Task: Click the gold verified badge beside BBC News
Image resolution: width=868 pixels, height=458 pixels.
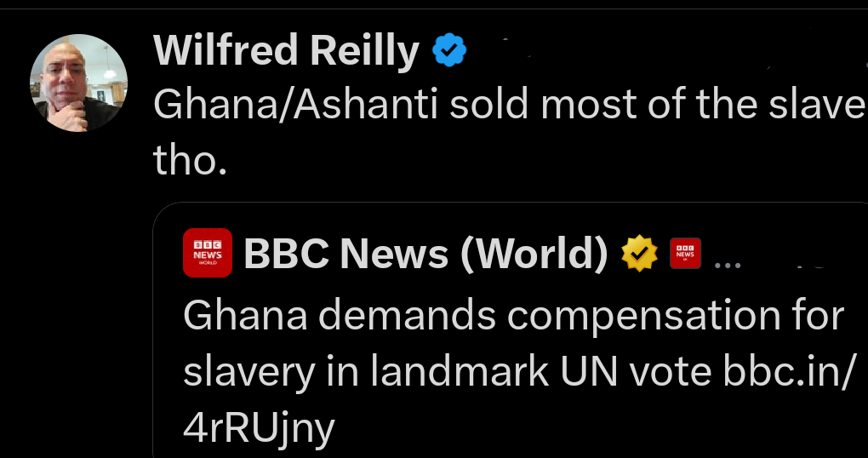Action: point(640,253)
